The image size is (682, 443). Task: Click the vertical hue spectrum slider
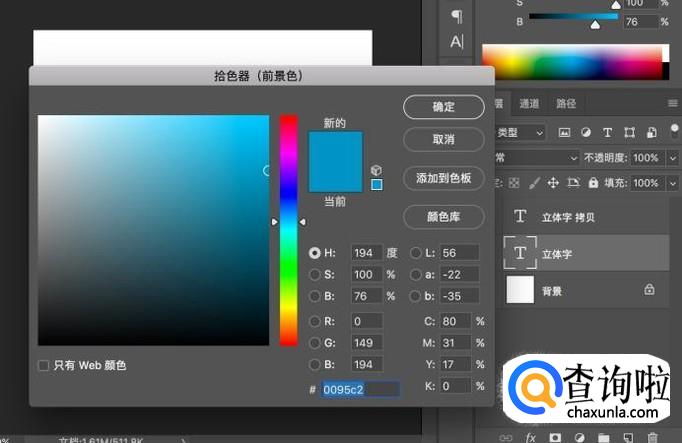tap(288, 230)
